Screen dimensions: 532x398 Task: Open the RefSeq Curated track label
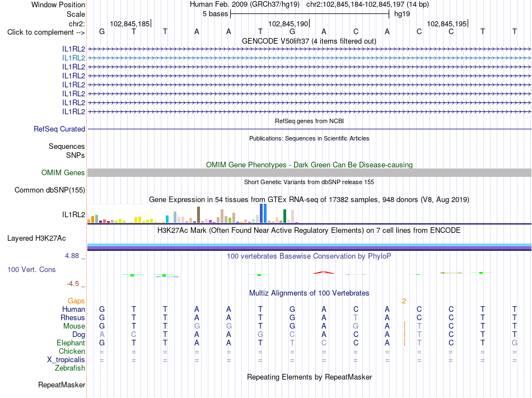pyautogui.click(x=59, y=129)
